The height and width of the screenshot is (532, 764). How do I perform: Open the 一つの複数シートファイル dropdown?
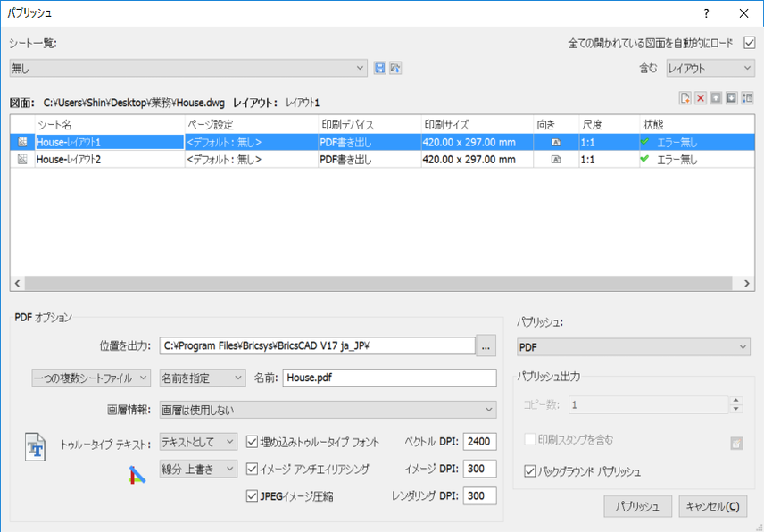[91, 378]
